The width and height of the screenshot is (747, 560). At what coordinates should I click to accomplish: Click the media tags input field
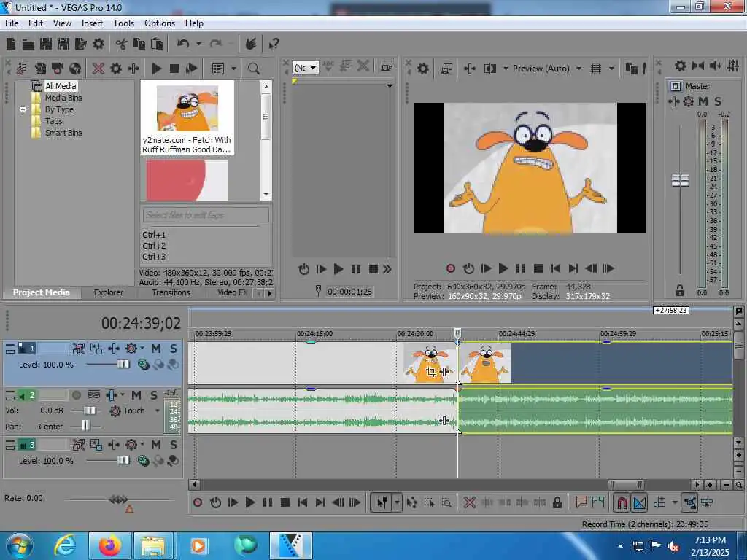(x=206, y=215)
